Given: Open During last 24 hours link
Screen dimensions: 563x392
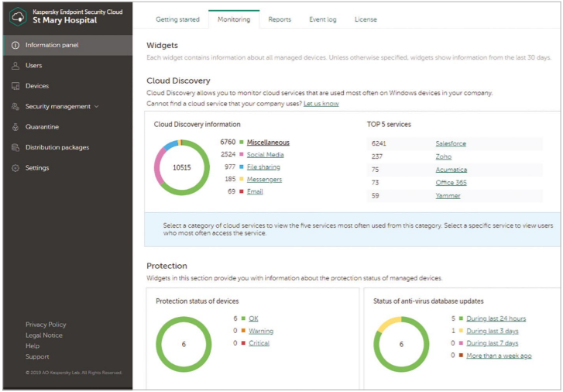Looking at the screenshot, I should (496, 318).
